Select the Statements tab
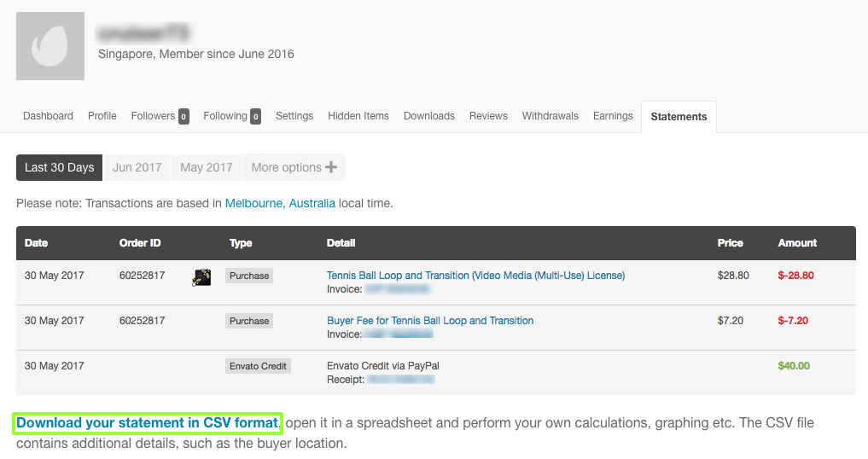This screenshot has height=459, width=868. click(679, 117)
